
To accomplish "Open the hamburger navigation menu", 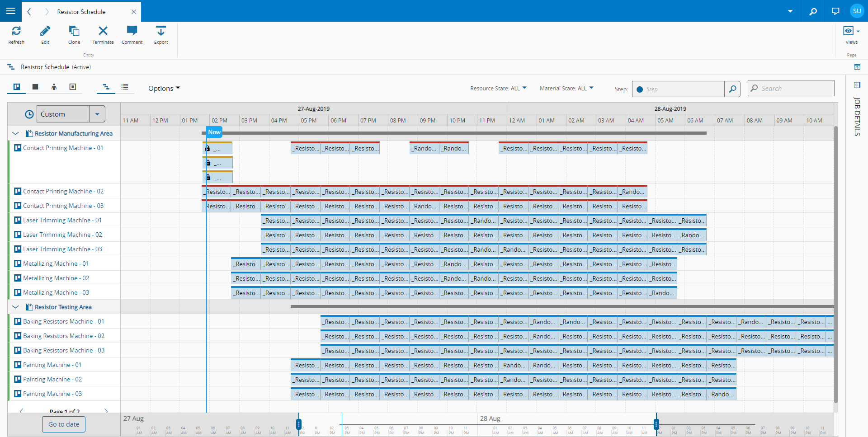I will tap(11, 11).
